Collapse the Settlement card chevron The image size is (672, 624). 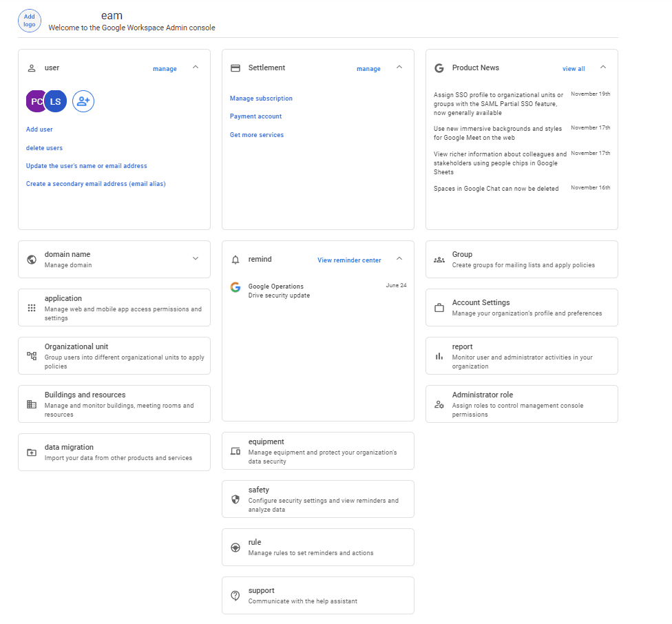coord(399,67)
